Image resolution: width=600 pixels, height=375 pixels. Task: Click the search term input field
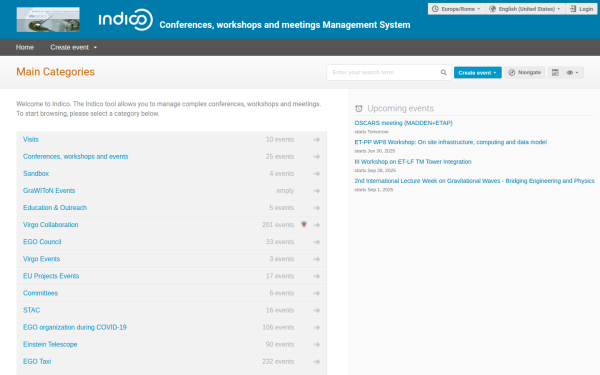click(384, 72)
